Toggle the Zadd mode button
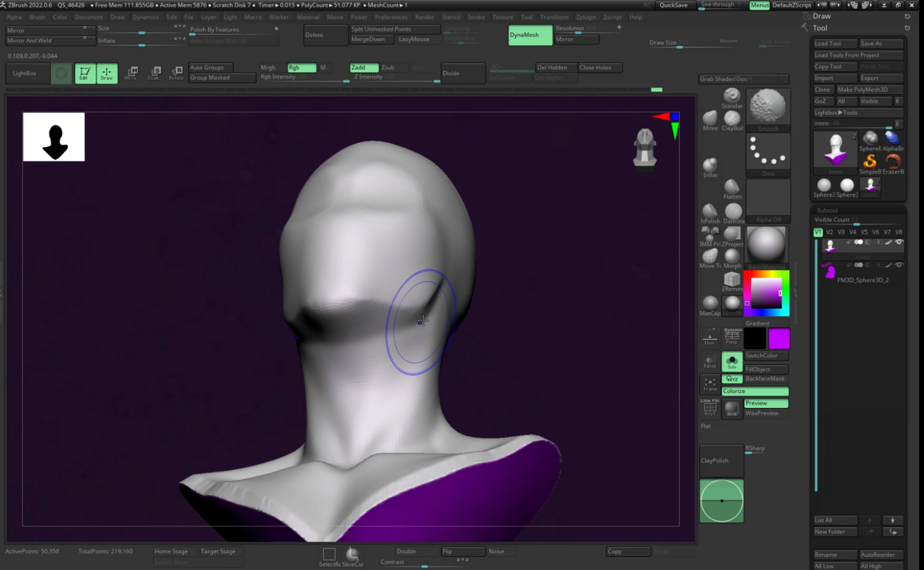Image resolution: width=924 pixels, height=570 pixels. click(x=364, y=68)
